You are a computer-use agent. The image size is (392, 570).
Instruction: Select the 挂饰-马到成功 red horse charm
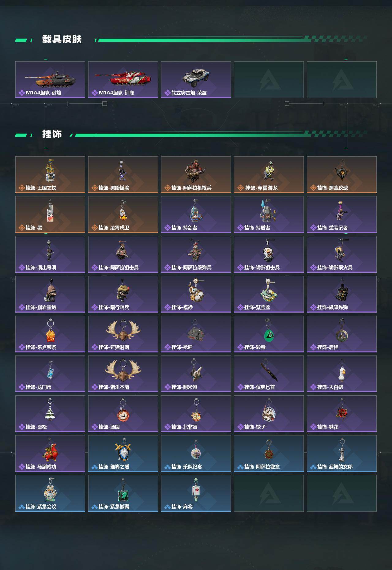pyautogui.click(x=50, y=454)
